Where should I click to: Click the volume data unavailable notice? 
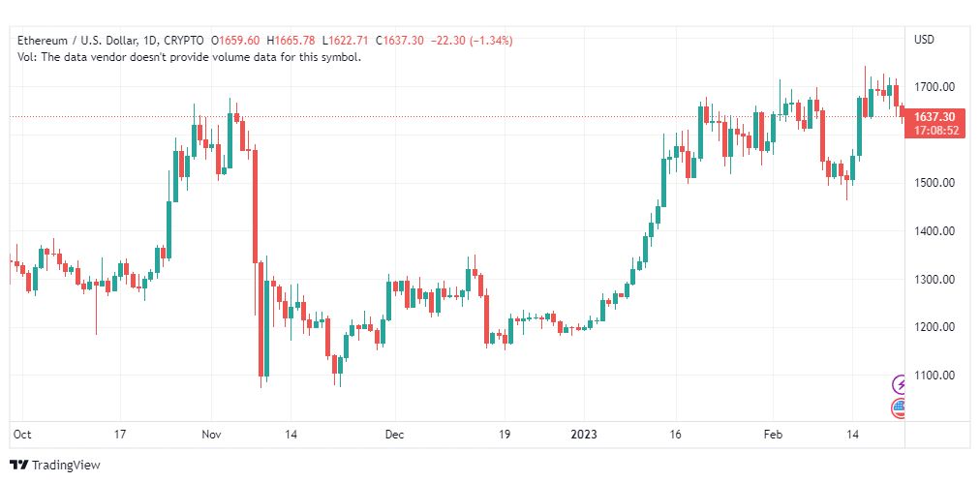click(189, 57)
